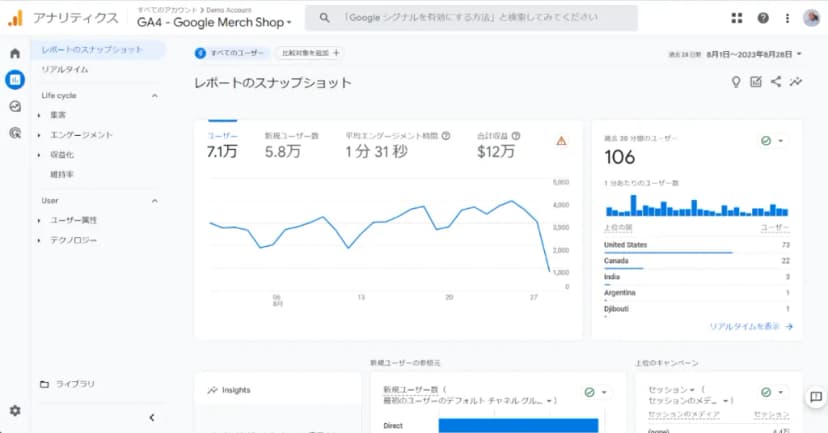Click the すべてのユーザー segment chip
This screenshot has width=828, height=433.
coord(230,53)
